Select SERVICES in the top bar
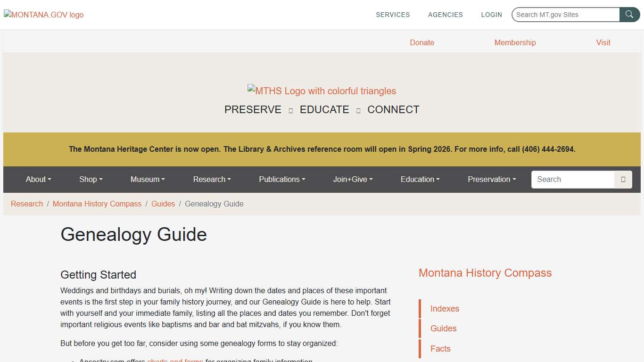The width and height of the screenshot is (644, 362). 393,15
